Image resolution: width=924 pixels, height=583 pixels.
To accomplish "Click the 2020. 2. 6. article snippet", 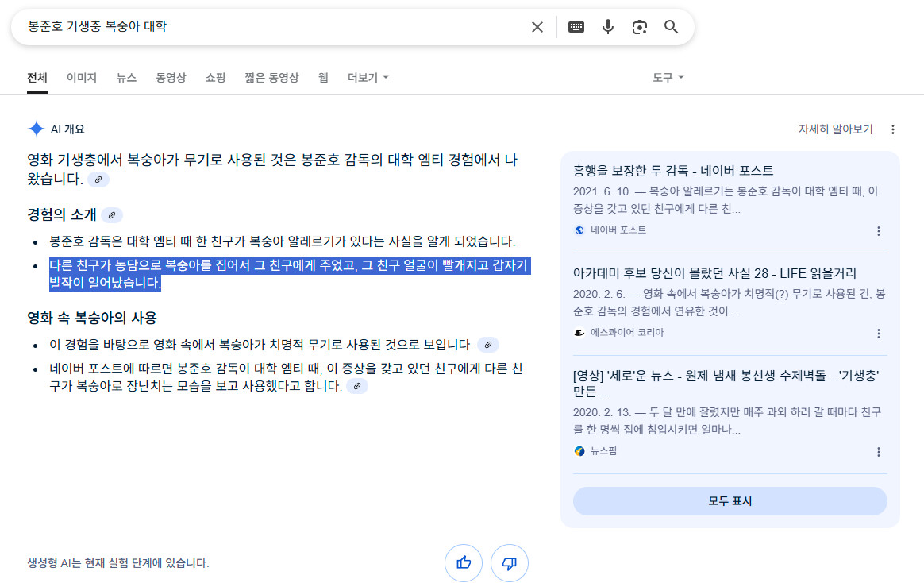I will 729,303.
